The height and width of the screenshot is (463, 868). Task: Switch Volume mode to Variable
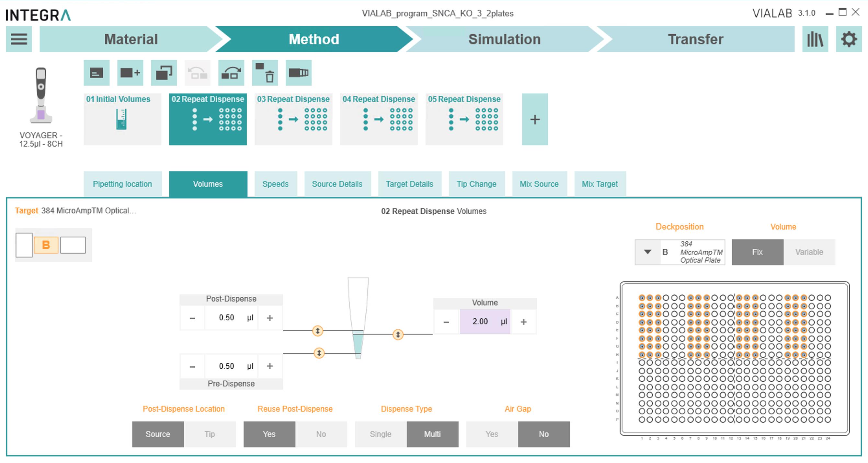click(809, 252)
